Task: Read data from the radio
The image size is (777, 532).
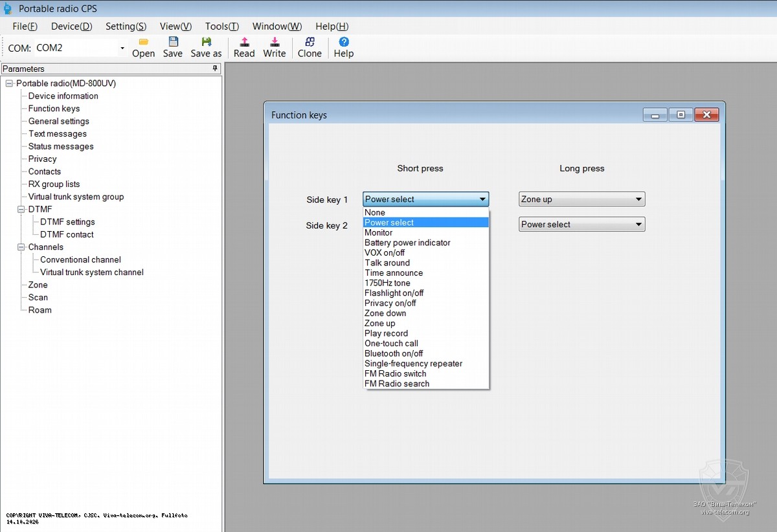Action: tap(244, 48)
